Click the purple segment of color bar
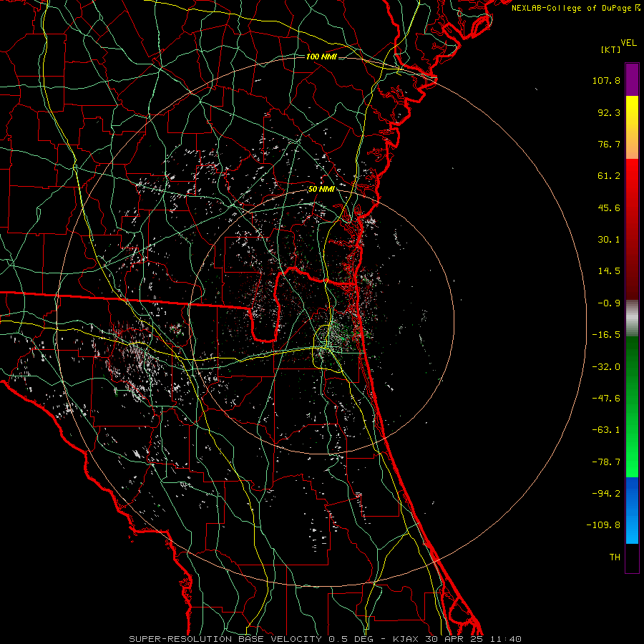The width and height of the screenshot is (644, 644). click(x=632, y=79)
